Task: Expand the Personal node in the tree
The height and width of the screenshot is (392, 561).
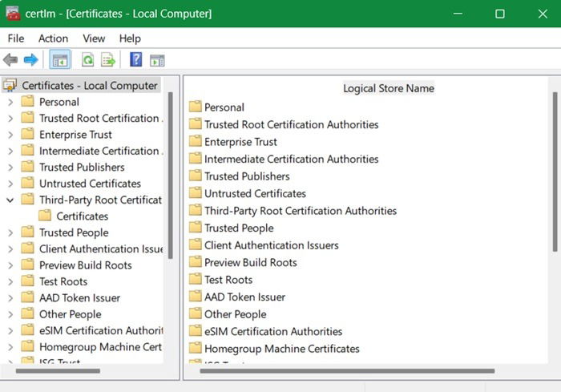Action: pyautogui.click(x=10, y=102)
